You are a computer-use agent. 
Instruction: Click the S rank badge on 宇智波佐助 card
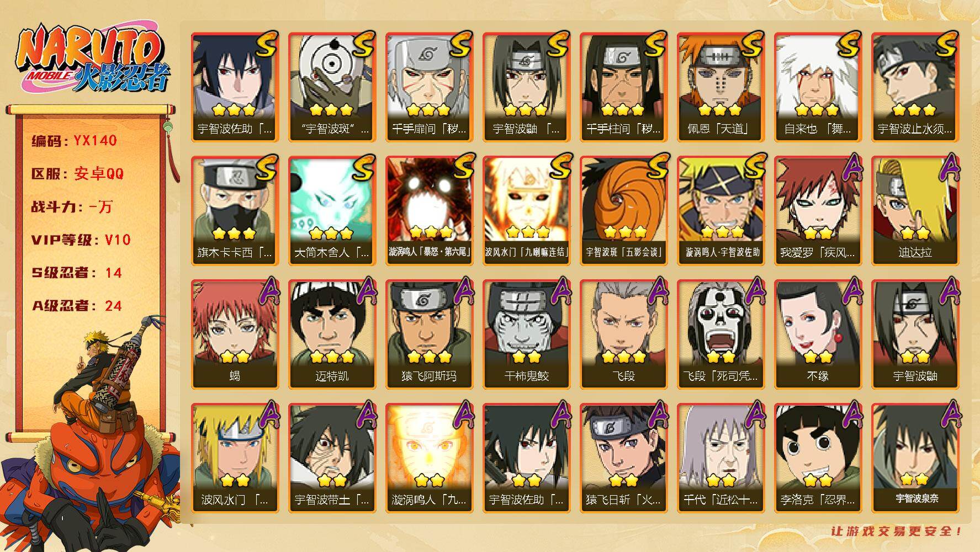tap(266, 45)
